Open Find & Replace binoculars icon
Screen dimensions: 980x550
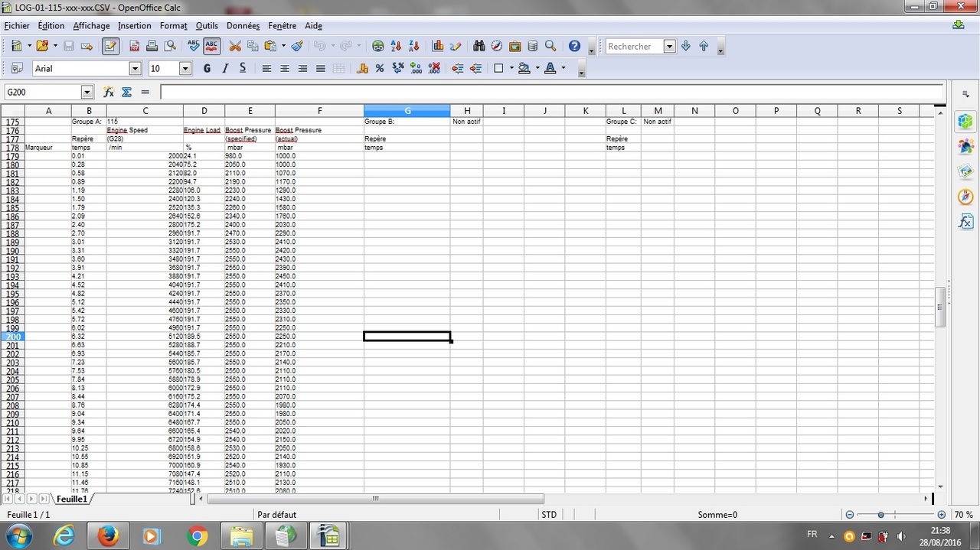coord(479,46)
